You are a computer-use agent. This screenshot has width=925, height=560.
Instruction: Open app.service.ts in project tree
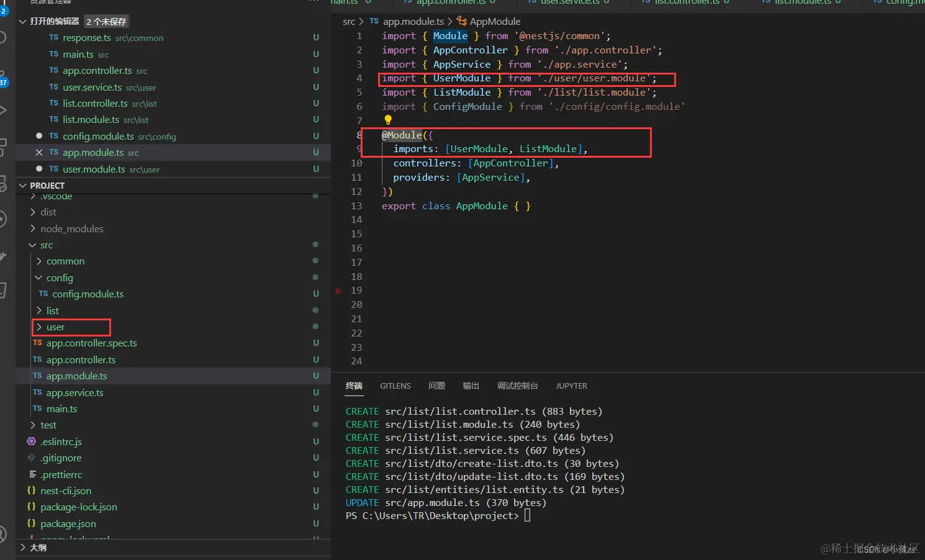tap(173, 392)
